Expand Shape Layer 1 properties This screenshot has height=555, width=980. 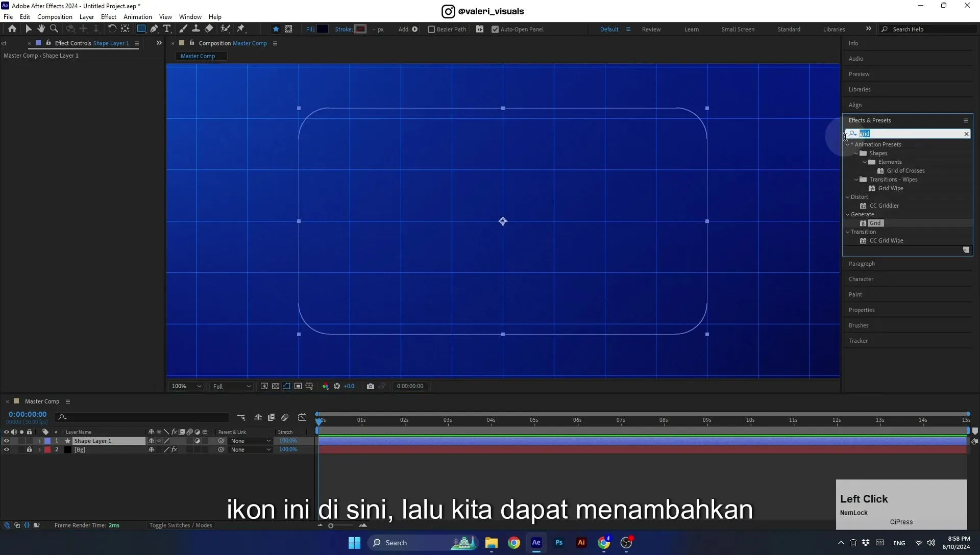[39, 441]
